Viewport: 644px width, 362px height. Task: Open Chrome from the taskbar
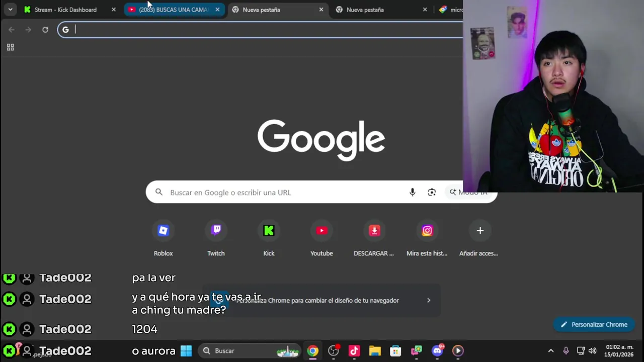313,350
